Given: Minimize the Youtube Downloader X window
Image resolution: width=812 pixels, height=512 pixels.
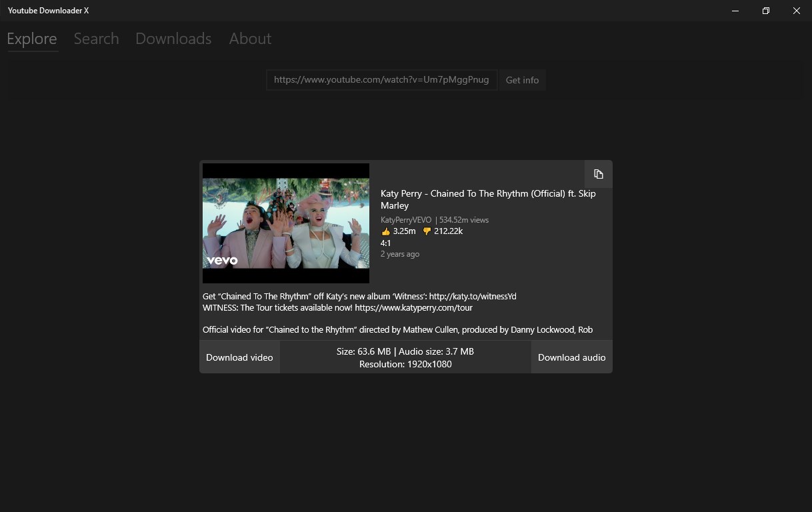Looking at the screenshot, I should (x=735, y=11).
